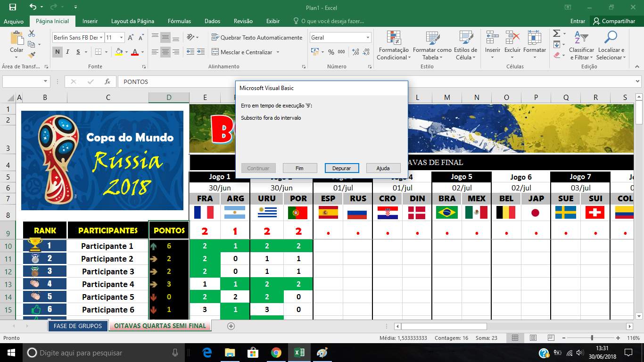Toggle Quebrar Texto Automaticamente
This screenshot has width=644, height=362.
point(257,38)
